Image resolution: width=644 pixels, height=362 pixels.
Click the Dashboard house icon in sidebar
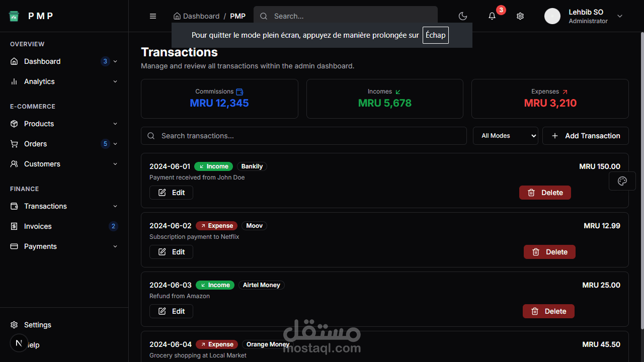coord(14,61)
